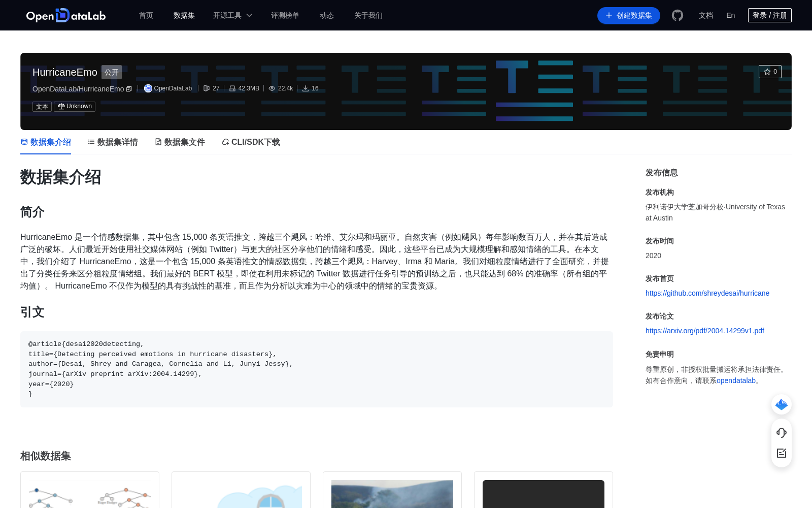Click the 发布时间 value 2020

(x=653, y=256)
